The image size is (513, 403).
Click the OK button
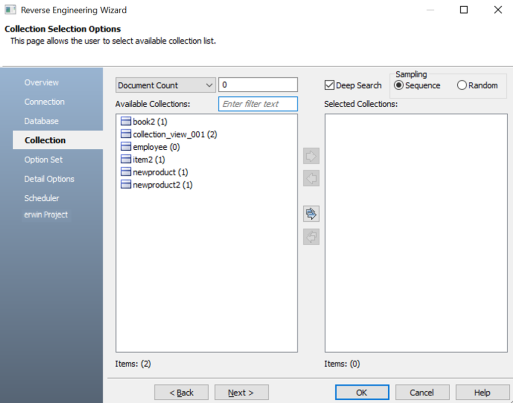tap(362, 392)
